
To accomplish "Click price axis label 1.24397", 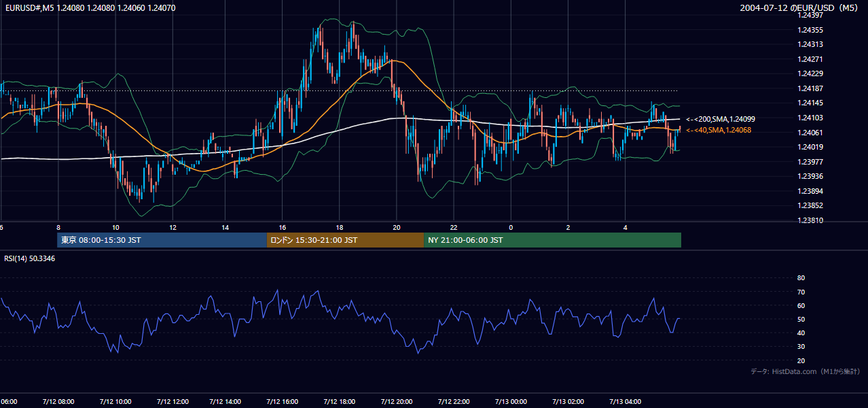I will tap(810, 15).
